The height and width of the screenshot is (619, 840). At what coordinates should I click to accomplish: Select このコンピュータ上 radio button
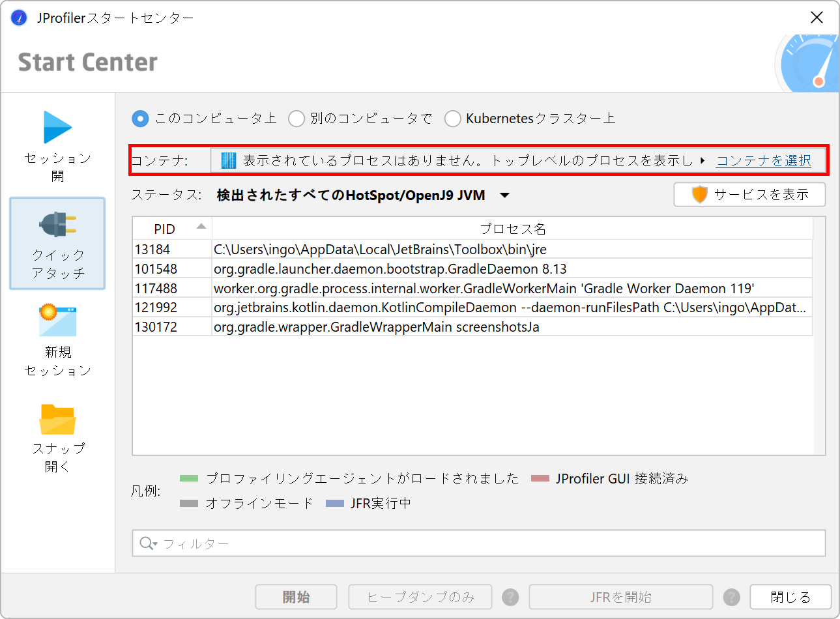tap(140, 119)
